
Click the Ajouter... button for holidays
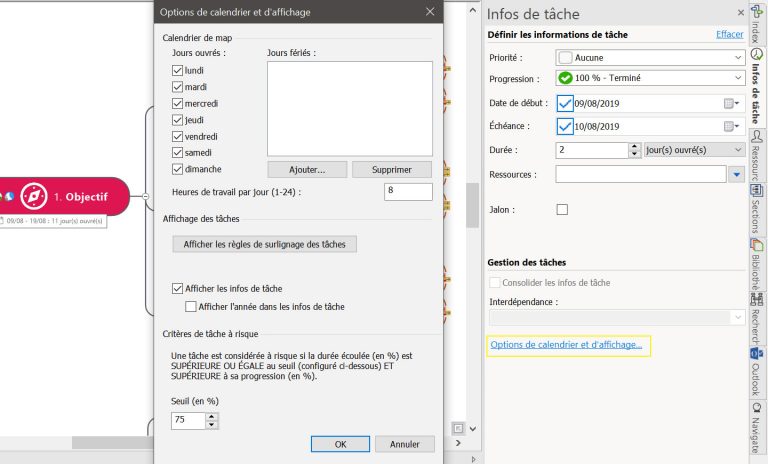point(306,169)
